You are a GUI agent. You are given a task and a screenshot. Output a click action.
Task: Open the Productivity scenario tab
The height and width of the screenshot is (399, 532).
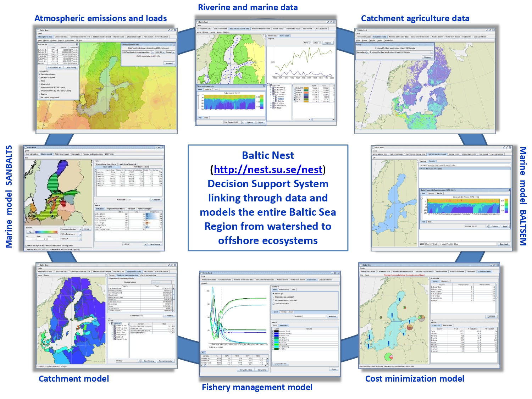coord(284,290)
